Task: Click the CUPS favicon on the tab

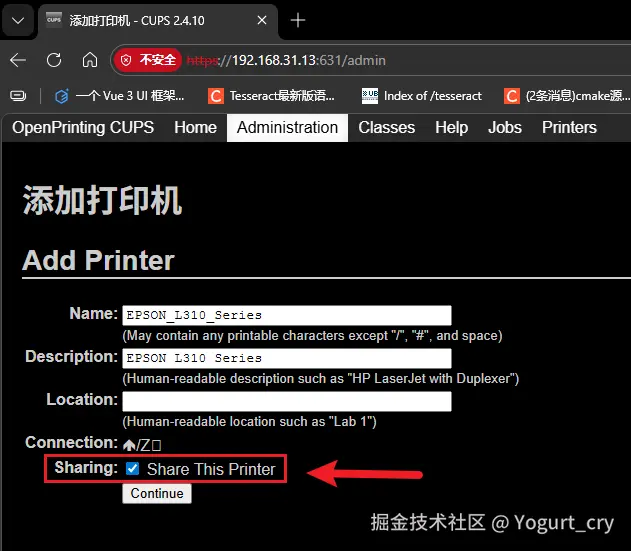Action: 54,19
